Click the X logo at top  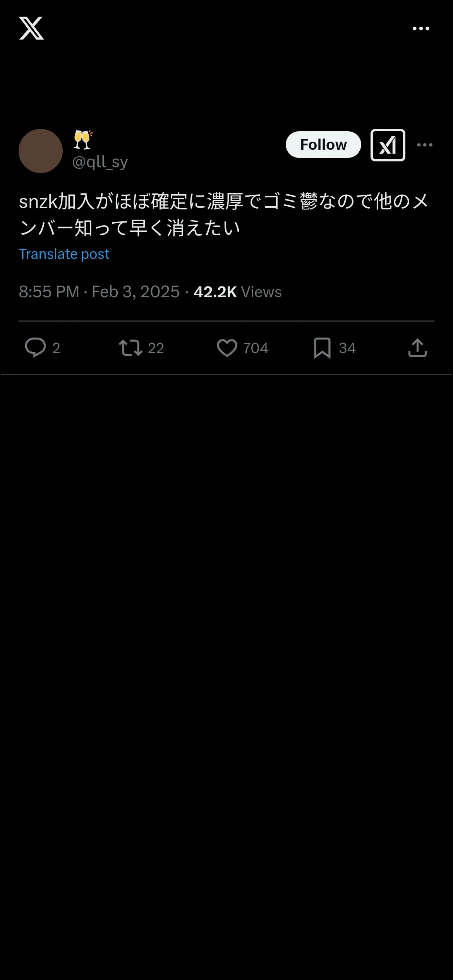tap(31, 28)
